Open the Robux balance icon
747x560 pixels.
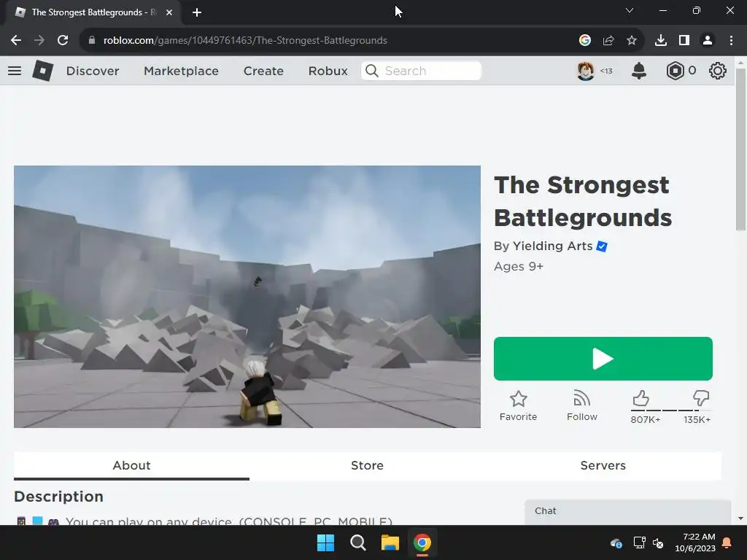(x=675, y=71)
